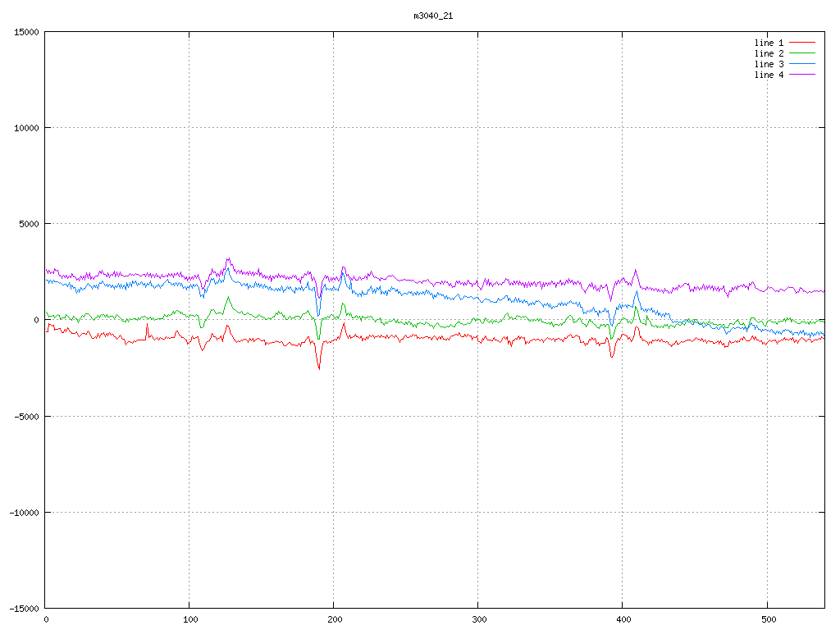
Task: Click the y-axis label -5000
Action: click(27, 416)
